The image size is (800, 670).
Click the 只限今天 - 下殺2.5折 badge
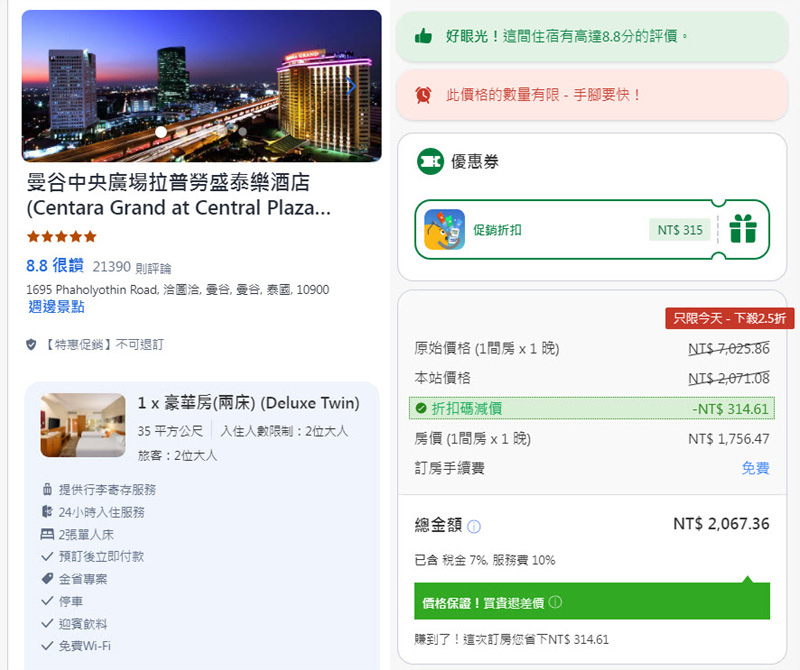click(729, 318)
